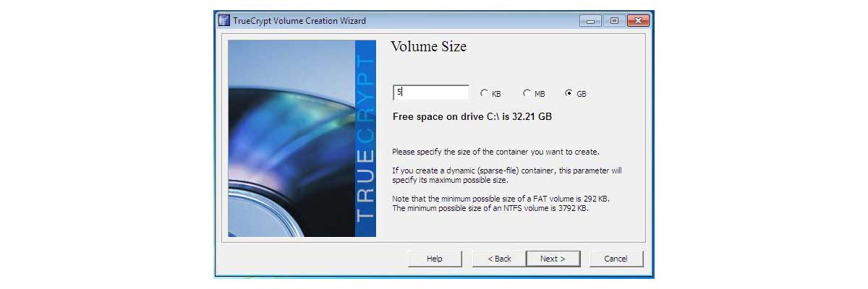Image resolution: width=868 pixels, height=289 pixels.
Task: Cancel the volume creation wizard
Action: click(x=616, y=258)
